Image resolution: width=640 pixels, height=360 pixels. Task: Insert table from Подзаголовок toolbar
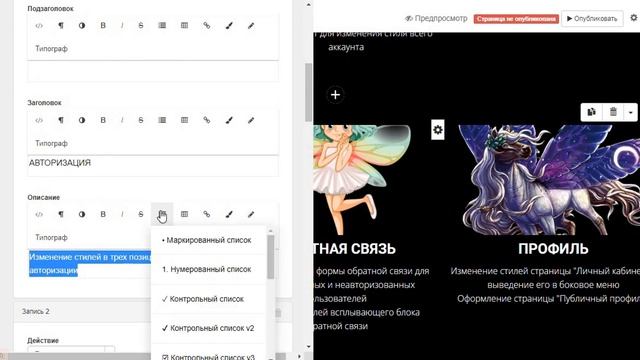pos(184,26)
